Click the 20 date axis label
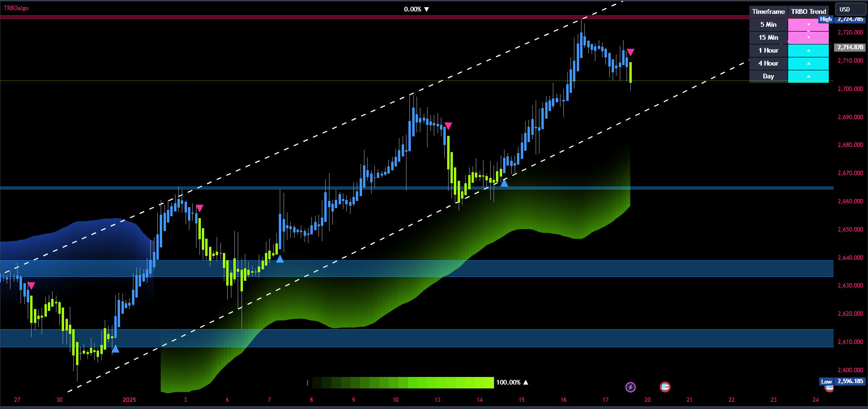 point(648,400)
